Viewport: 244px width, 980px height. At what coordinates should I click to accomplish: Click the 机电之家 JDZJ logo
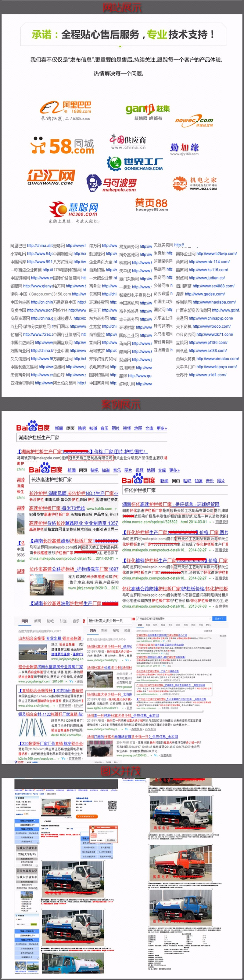[194, 183]
